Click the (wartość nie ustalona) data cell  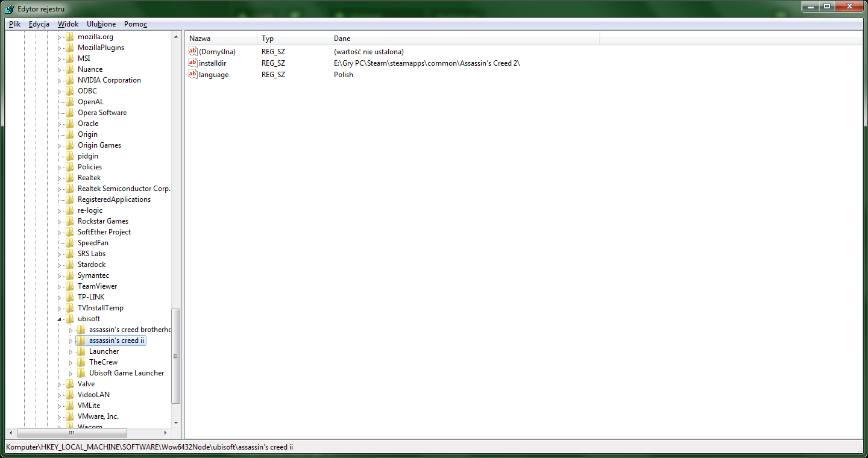tap(369, 51)
